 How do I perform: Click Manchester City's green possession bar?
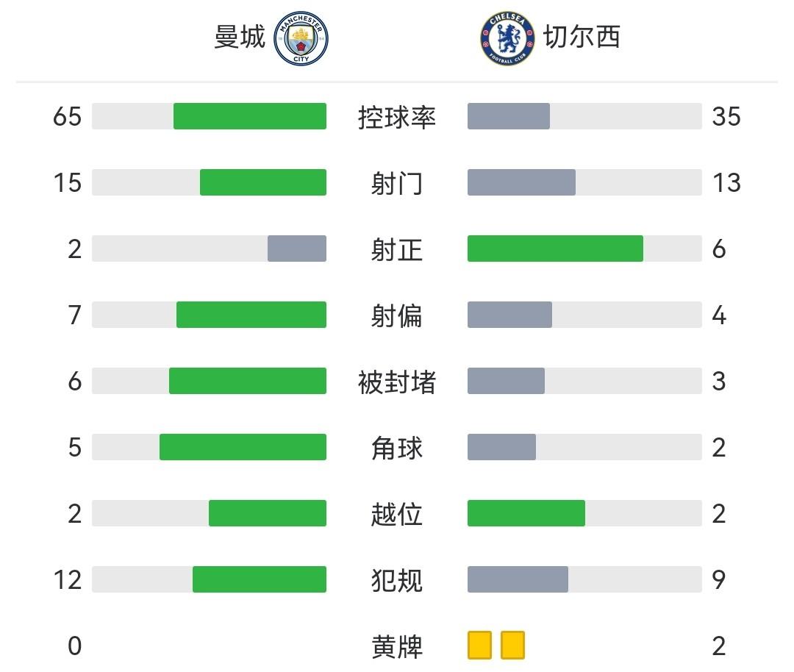(250, 116)
